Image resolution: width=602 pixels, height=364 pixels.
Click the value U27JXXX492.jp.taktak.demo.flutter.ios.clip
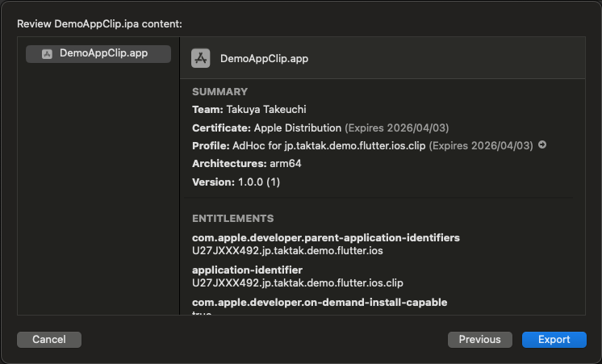tap(298, 283)
